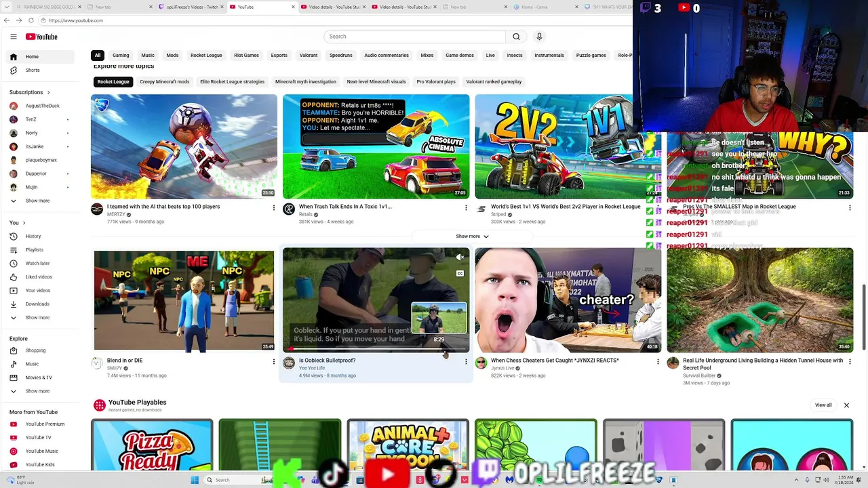868x488 pixels.
Task: Select the All filter chip
Action: (98, 56)
